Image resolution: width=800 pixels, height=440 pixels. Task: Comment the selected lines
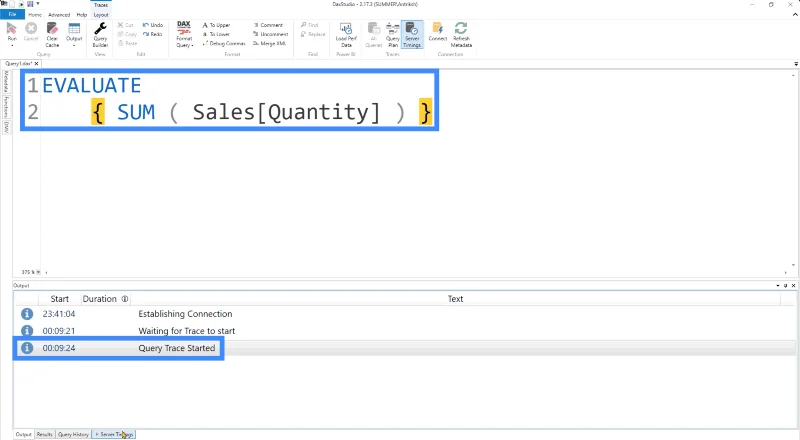point(268,25)
